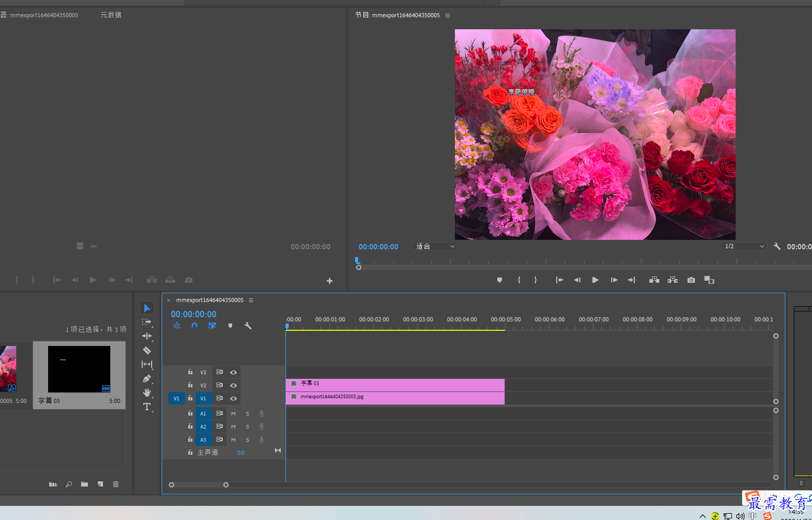Image resolution: width=812 pixels, height=520 pixels.
Task: Mark Out point in Program Monitor
Action: click(x=535, y=280)
